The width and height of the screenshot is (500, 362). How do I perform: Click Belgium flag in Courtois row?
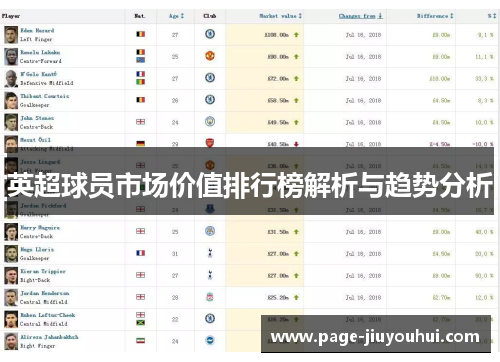click(x=140, y=100)
